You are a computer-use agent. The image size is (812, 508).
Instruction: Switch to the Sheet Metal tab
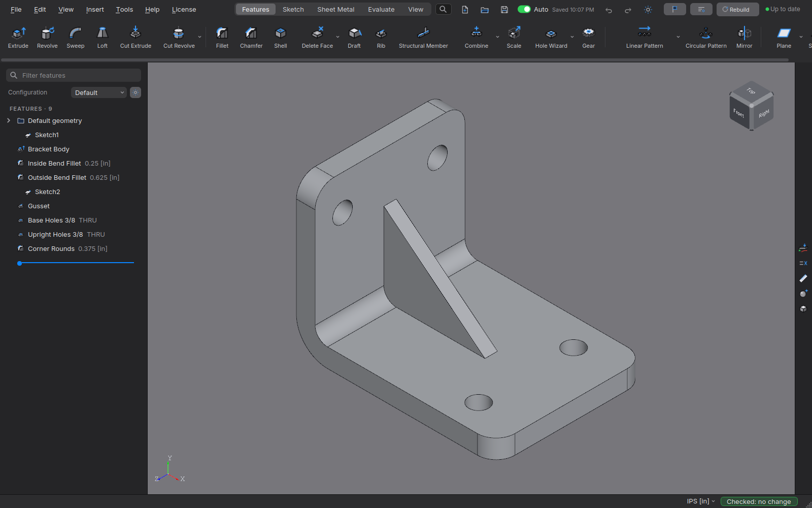point(336,9)
